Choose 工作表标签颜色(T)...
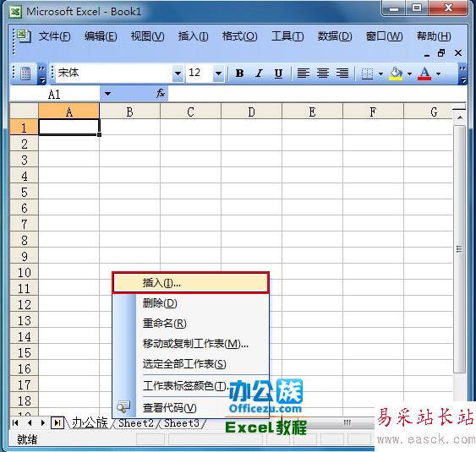 [x=190, y=386]
